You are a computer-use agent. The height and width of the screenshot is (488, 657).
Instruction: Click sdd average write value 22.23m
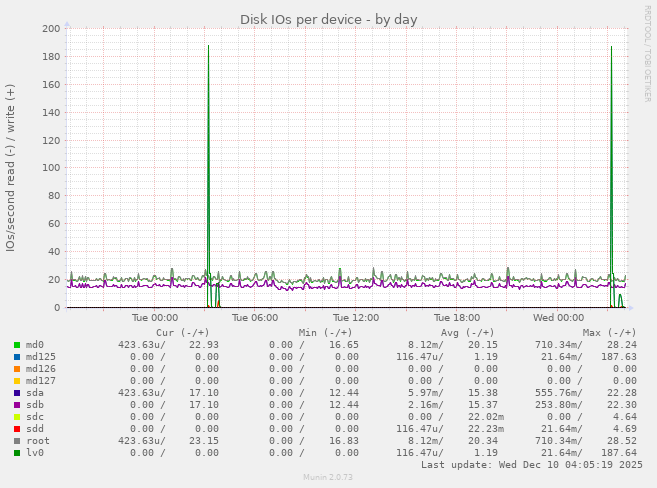486,429
